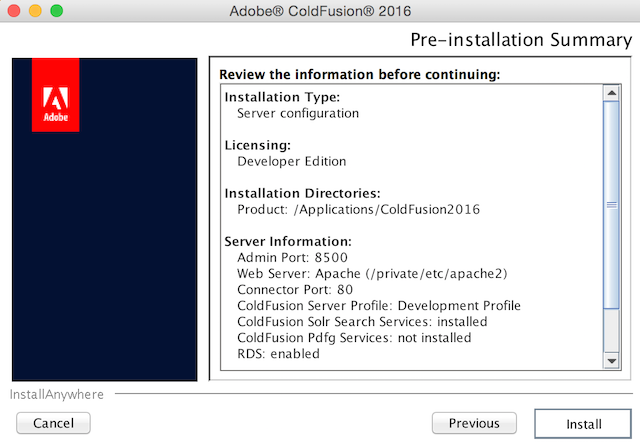Click the "Installation Directories:" heading
The height and width of the screenshot is (447, 640).
tap(302, 193)
